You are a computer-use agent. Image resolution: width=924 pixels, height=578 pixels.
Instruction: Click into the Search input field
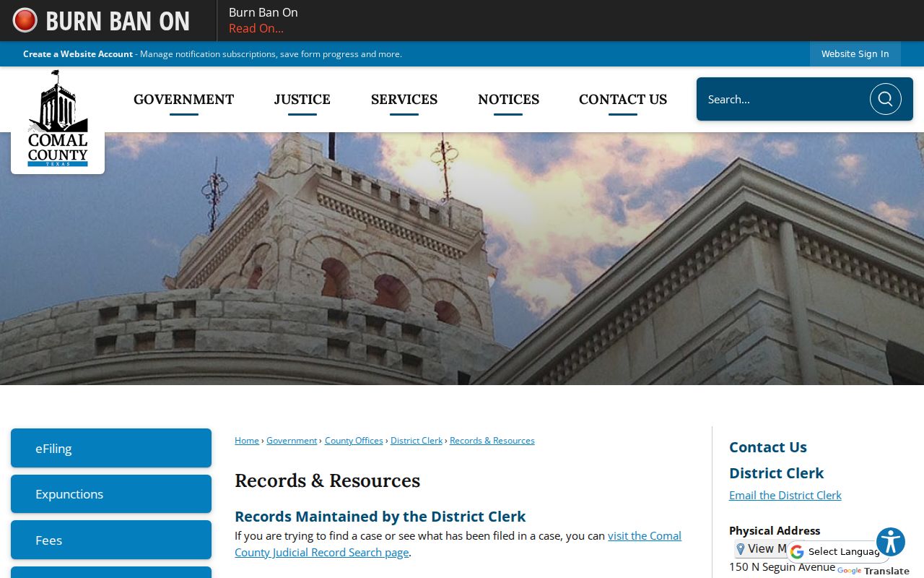click(x=783, y=99)
